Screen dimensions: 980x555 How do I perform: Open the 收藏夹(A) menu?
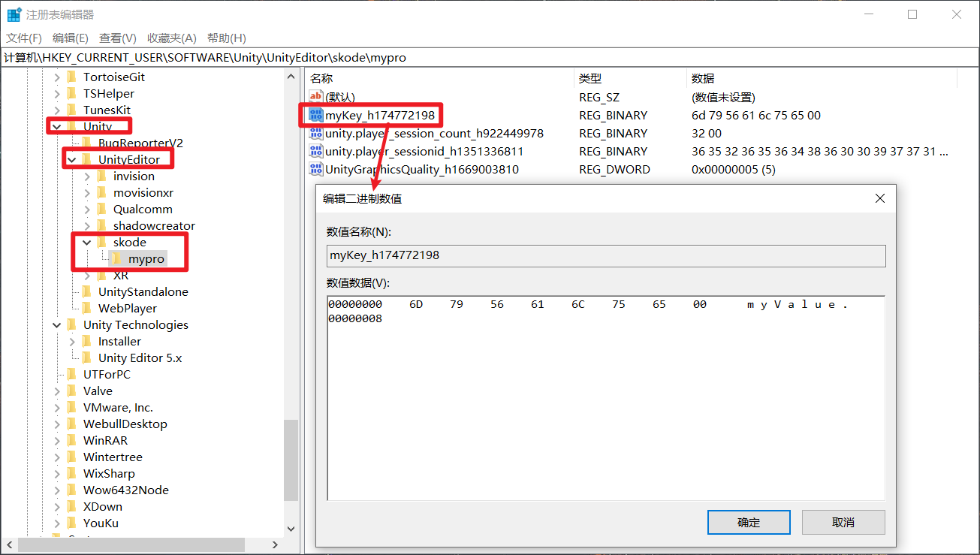pyautogui.click(x=171, y=38)
